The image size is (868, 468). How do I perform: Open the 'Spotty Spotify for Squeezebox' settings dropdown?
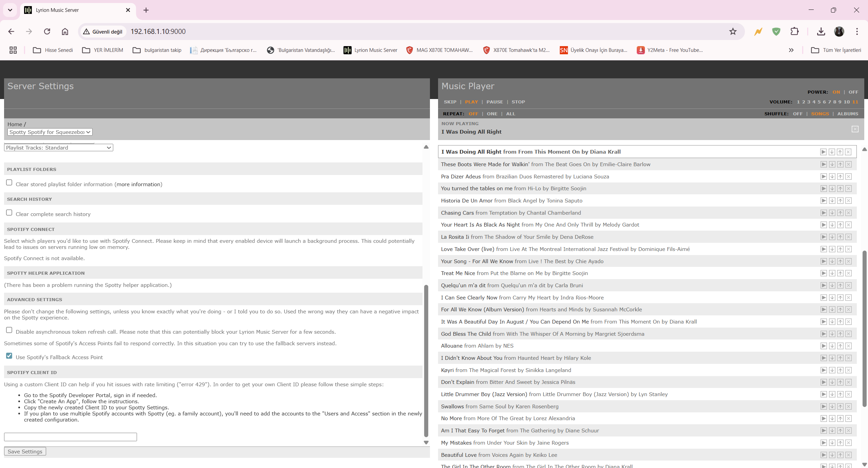pos(50,132)
